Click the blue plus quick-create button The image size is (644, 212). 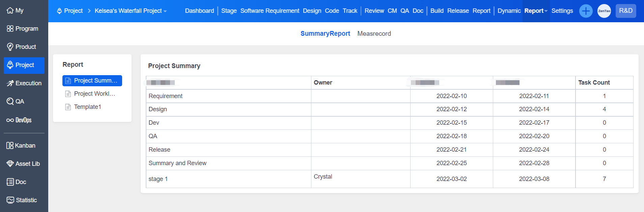(586, 11)
